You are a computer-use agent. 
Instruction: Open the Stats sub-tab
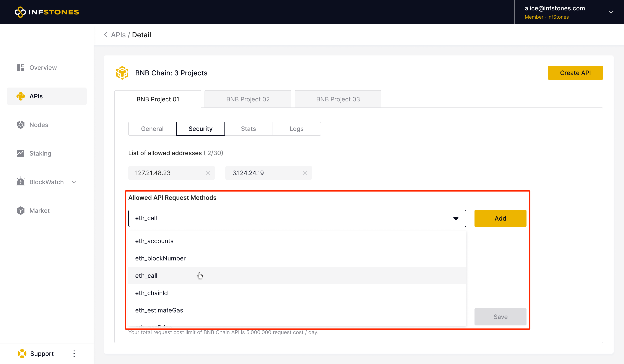(248, 129)
